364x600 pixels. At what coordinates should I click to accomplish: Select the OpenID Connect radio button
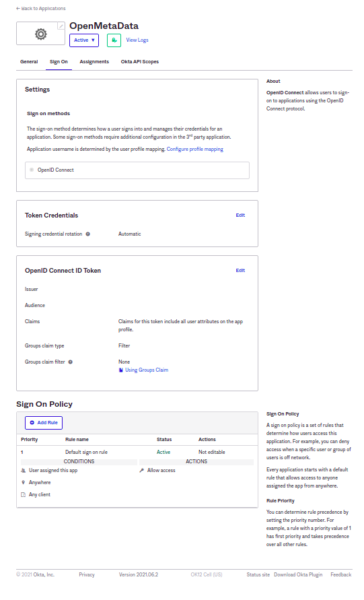tap(32, 170)
